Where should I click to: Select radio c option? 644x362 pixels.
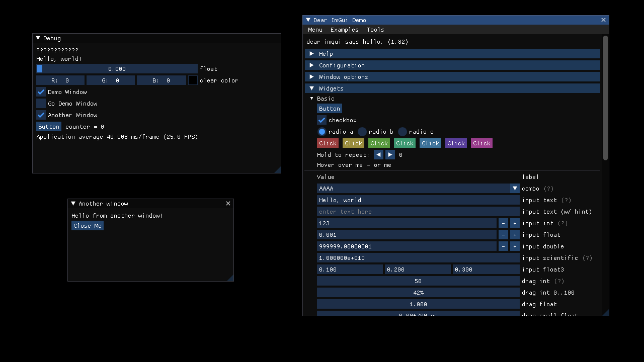pos(402,132)
